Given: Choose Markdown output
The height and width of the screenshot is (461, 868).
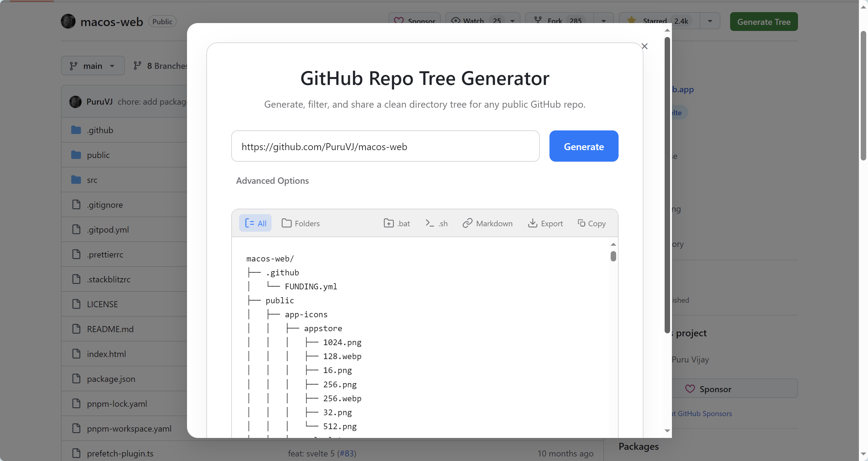Looking at the screenshot, I should coord(487,223).
